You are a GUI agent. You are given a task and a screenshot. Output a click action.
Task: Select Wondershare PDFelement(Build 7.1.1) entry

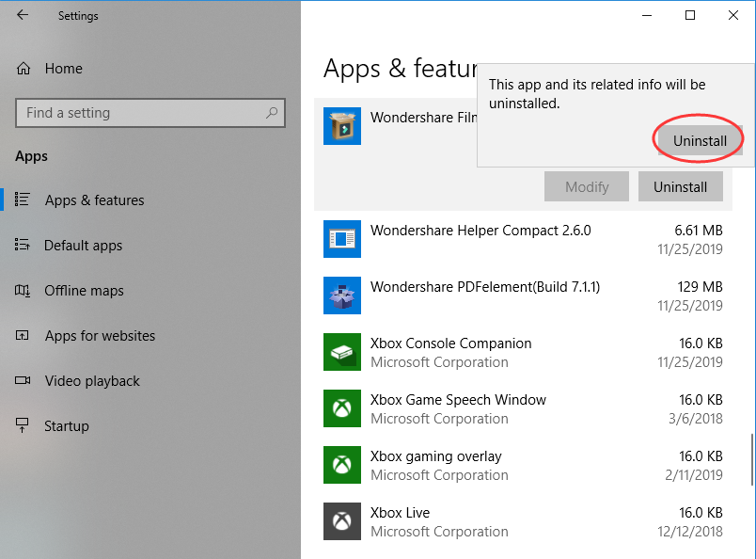523,295
